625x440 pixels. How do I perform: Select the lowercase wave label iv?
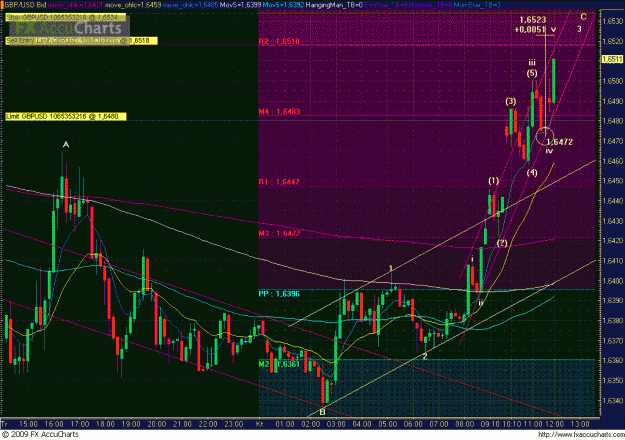coord(549,151)
